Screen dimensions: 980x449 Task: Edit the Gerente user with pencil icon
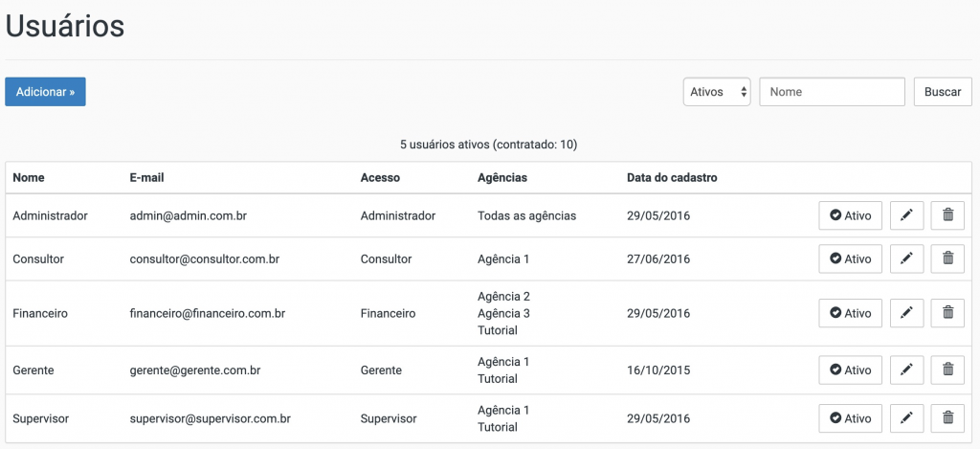tap(906, 370)
